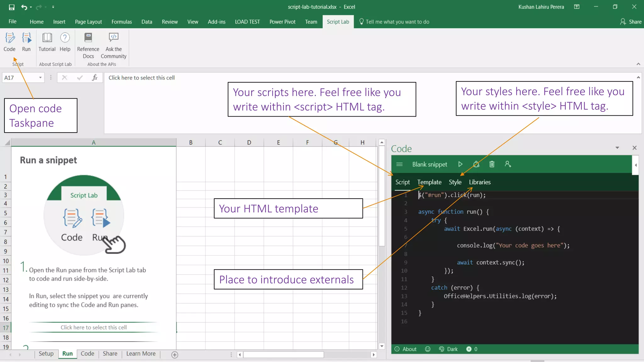Click code line console.log Your code goes here
The width and height of the screenshot is (644, 362).
coord(513,245)
